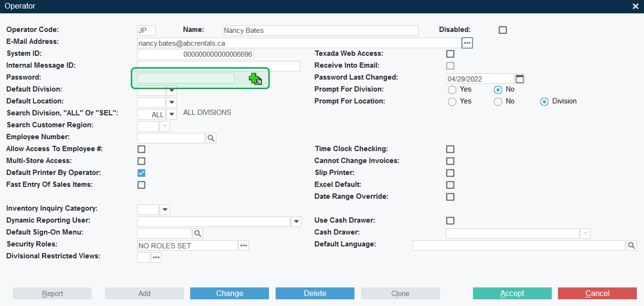Enable Fast Entry Of Sales Items
Screen dimensions: 644x306
coord(141,185)
